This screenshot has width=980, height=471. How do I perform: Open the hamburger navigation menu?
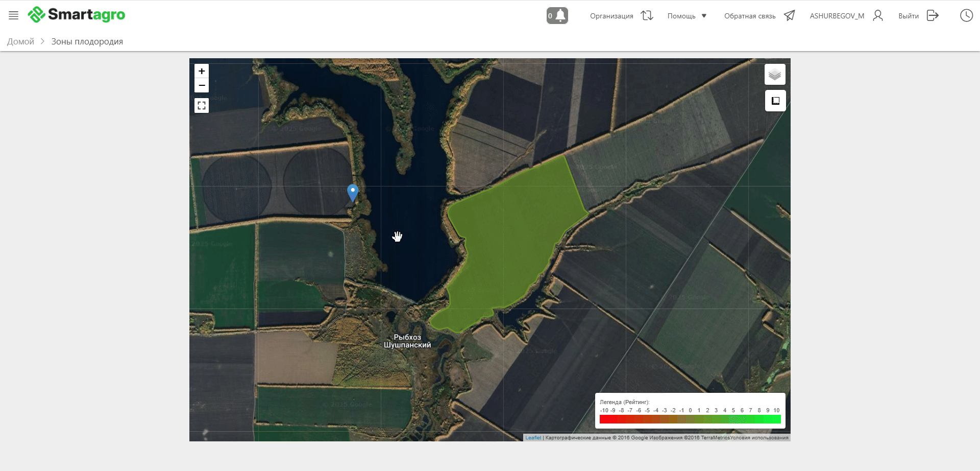pyautogui.click(x=14, y=15)
